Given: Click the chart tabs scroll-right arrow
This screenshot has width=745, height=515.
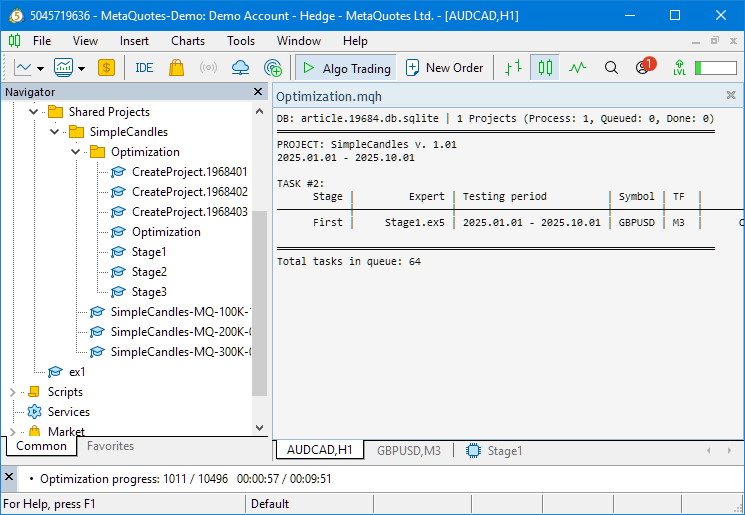Looking at the screenshot, I should (x=729, y=450).
